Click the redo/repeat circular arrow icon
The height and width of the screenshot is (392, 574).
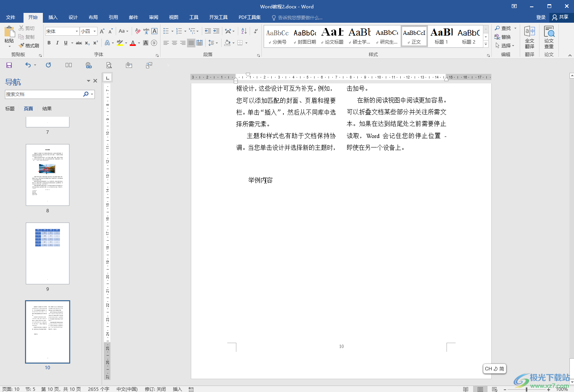[48, 65]
